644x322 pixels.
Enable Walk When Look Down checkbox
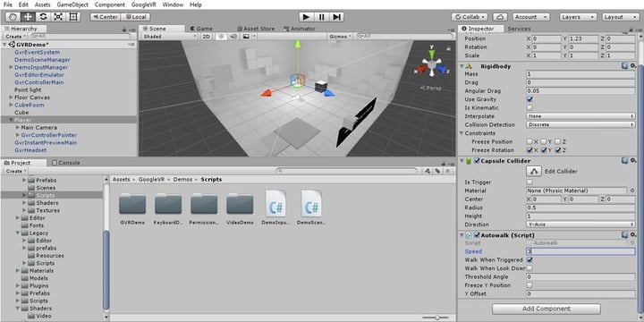tap(530, 268)
